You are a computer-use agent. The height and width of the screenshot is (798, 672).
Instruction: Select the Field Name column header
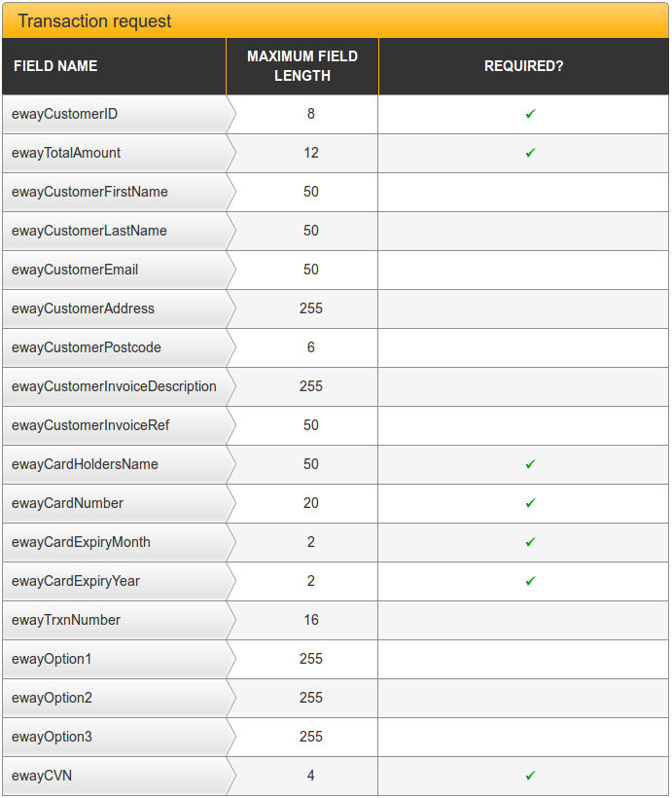tap(55, 66)
